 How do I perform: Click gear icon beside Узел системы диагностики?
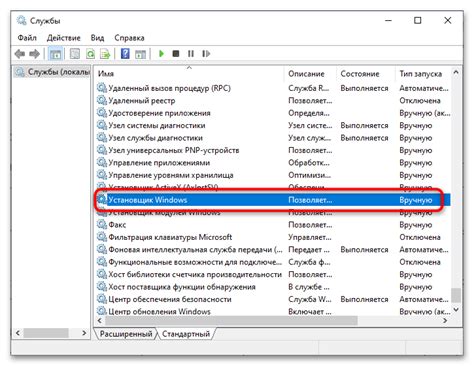(102, 125)
